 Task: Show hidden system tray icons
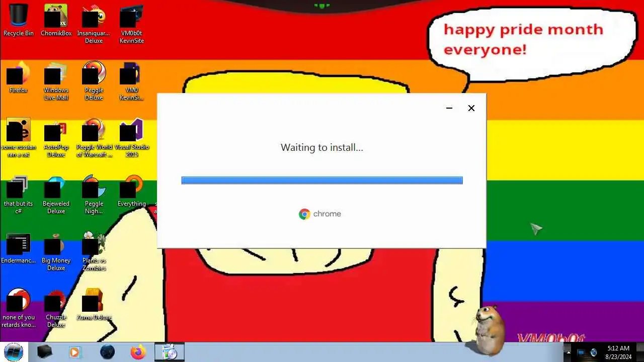click(569, 352)
